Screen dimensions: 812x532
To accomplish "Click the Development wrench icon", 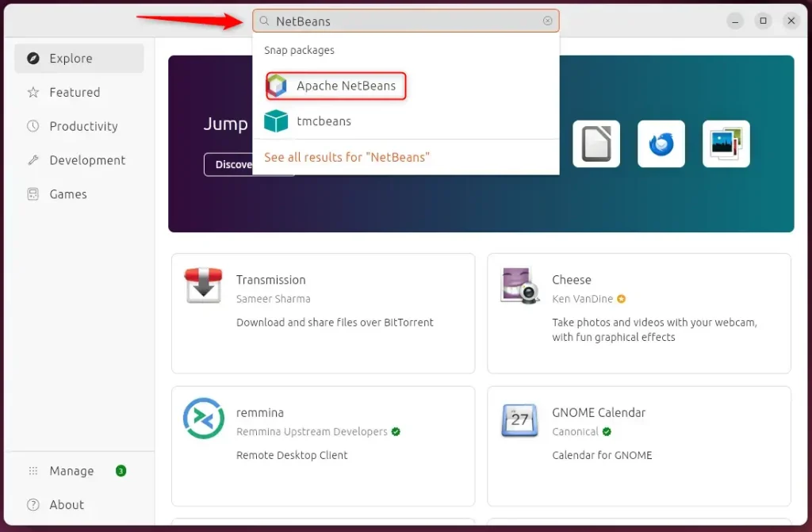I will 33,160.
